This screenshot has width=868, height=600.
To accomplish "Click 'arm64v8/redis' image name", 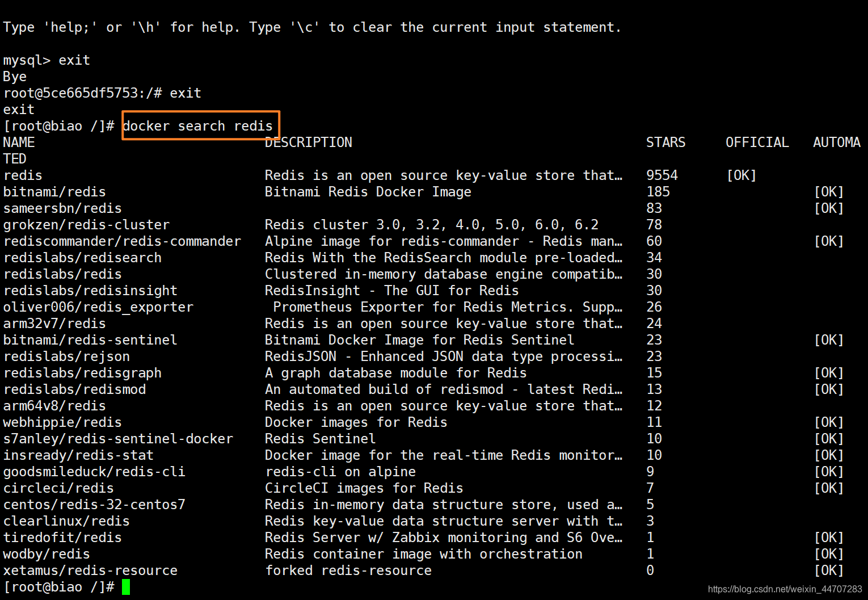I will click(54, 406).
